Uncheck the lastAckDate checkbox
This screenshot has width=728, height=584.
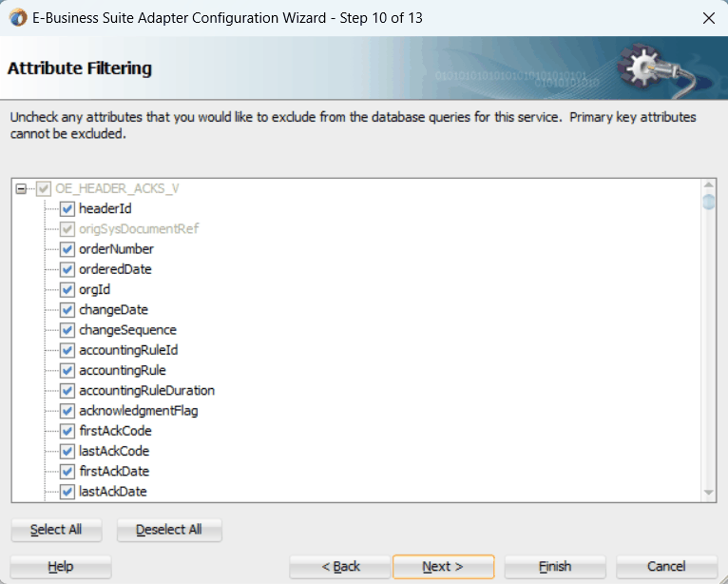[x=67, y=492]
